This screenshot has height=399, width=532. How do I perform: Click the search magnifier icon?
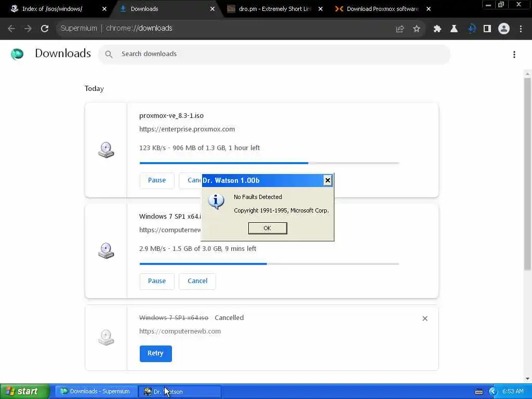click(109, 54)
